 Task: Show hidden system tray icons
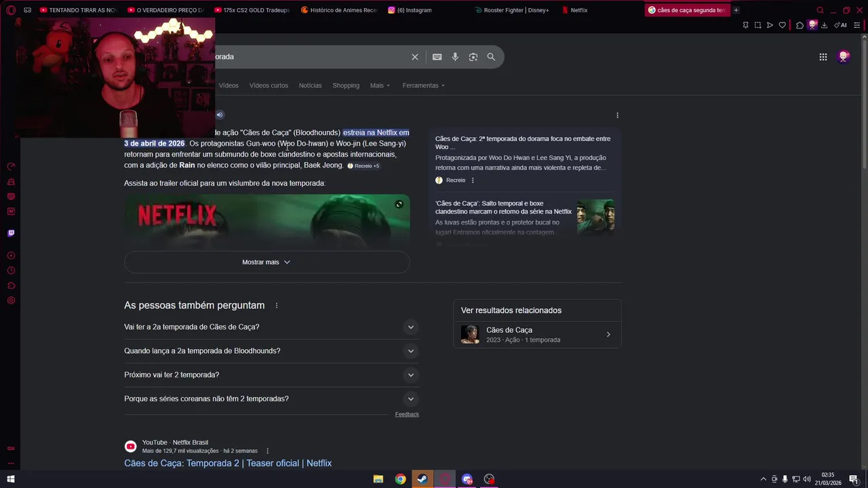[x=763, y=480]
